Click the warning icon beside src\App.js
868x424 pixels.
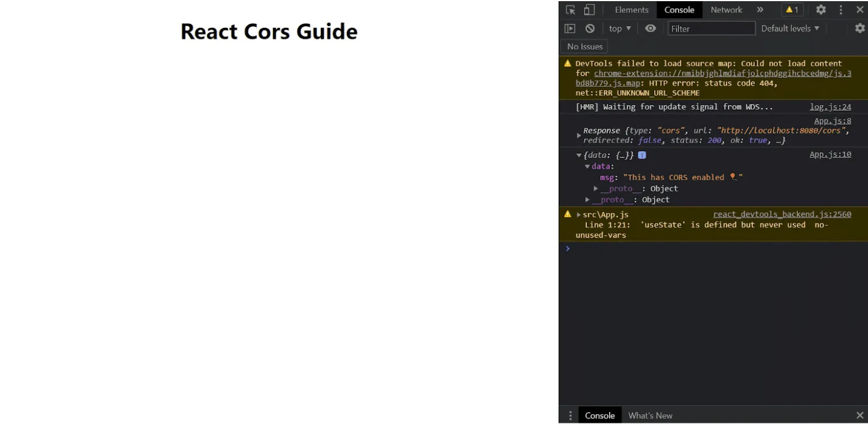point(568,214)
